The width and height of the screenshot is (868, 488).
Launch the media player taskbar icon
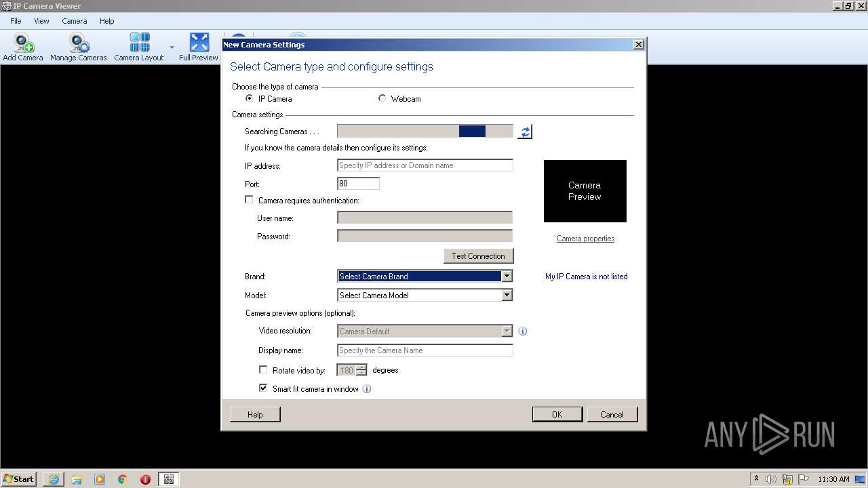pyautogui.click(x=100, y=479)
